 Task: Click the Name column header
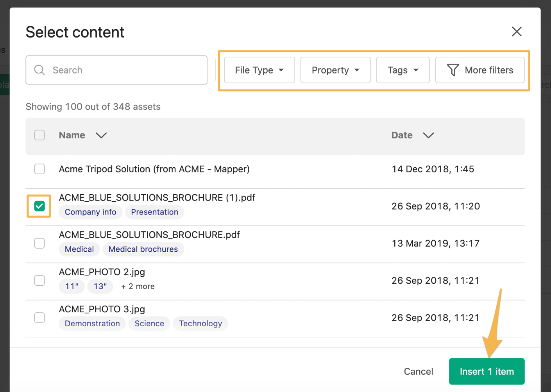72,135
